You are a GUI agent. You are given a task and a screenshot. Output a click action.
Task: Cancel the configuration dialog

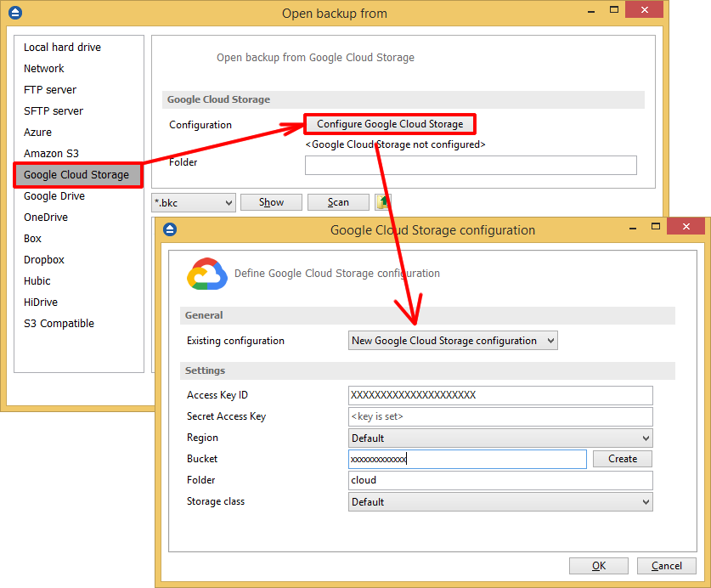pos(667,566)
